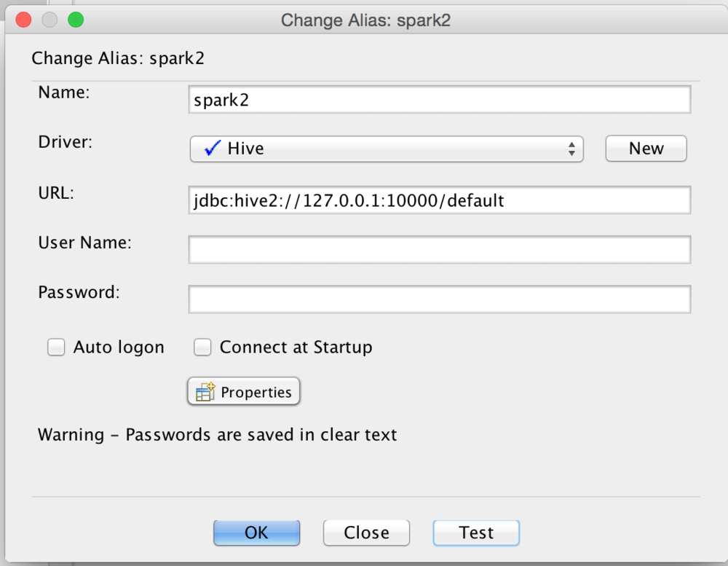
Task: Click the Auto logon label text
Action: 119,347
